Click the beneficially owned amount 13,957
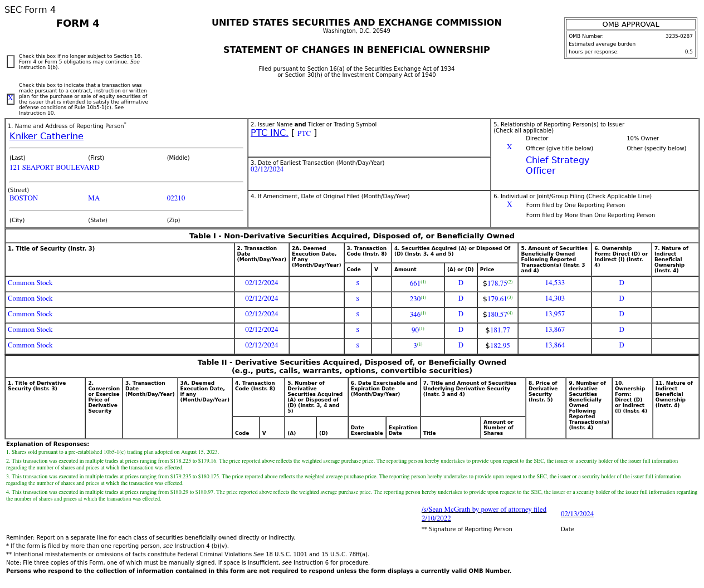Screen dimensions: 704x588 pyautogui.click(x=555, y=314)
